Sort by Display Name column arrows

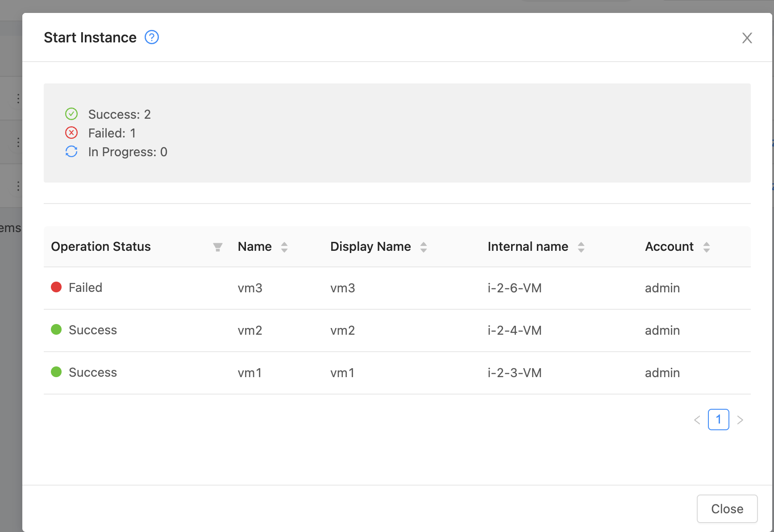[x=424, y=247]
